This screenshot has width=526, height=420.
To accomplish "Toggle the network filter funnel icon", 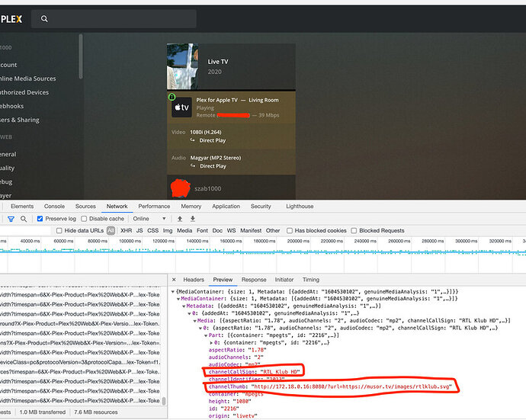I will [x=11, y=219].
